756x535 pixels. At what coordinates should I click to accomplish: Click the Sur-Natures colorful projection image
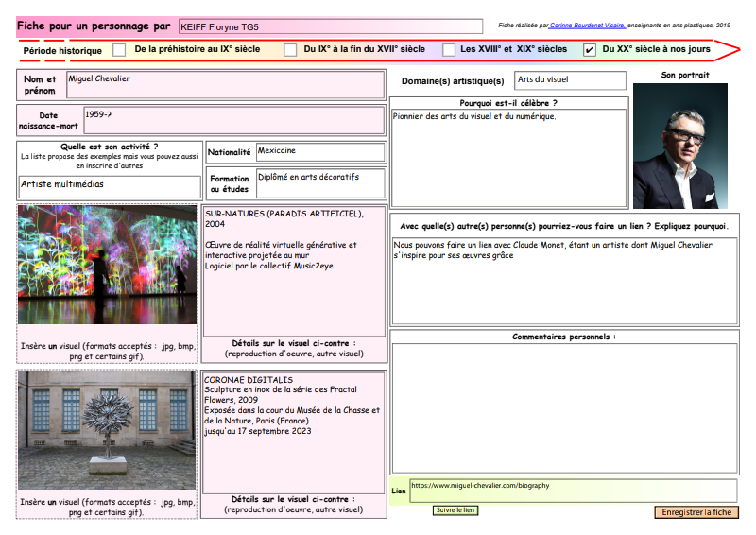pos(107,266)
